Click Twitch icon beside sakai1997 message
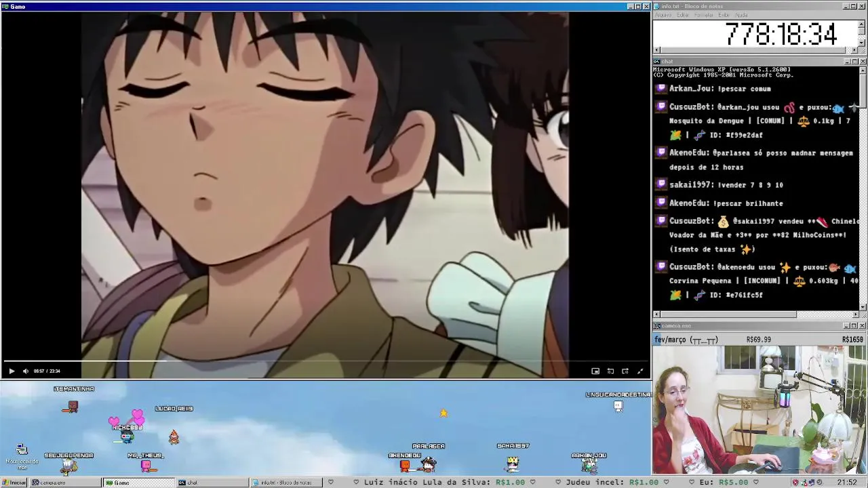This screenshot has width=868, height=488. [x=661, y=184]
